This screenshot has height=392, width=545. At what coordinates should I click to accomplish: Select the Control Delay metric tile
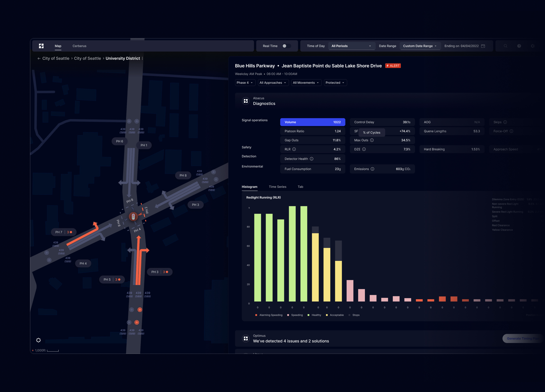pos(382,122)
